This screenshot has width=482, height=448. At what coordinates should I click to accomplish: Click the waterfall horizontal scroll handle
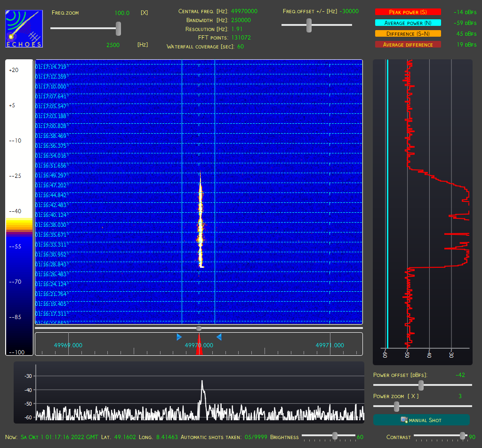[199, 328]
